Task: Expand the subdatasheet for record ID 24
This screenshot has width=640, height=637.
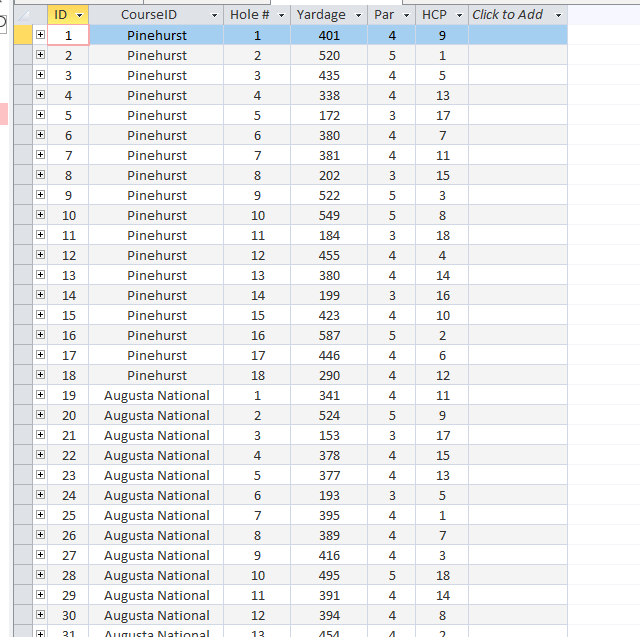Action: pyautogui.click(x=40, y=495)
